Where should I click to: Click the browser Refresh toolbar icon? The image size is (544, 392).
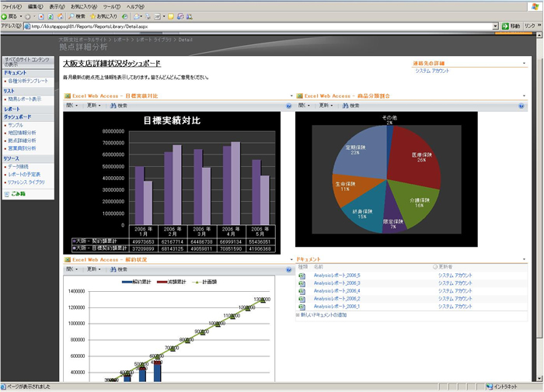coord(49,16)
